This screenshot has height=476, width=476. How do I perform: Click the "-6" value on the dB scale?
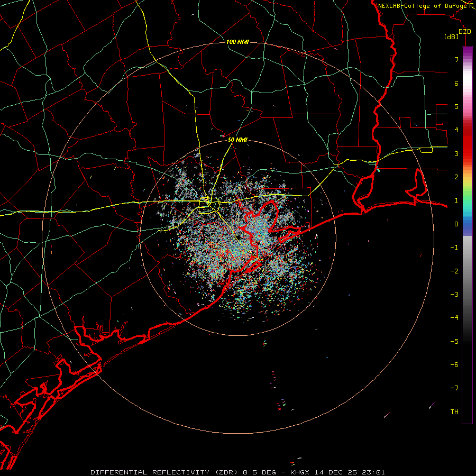tap(454, 365)
